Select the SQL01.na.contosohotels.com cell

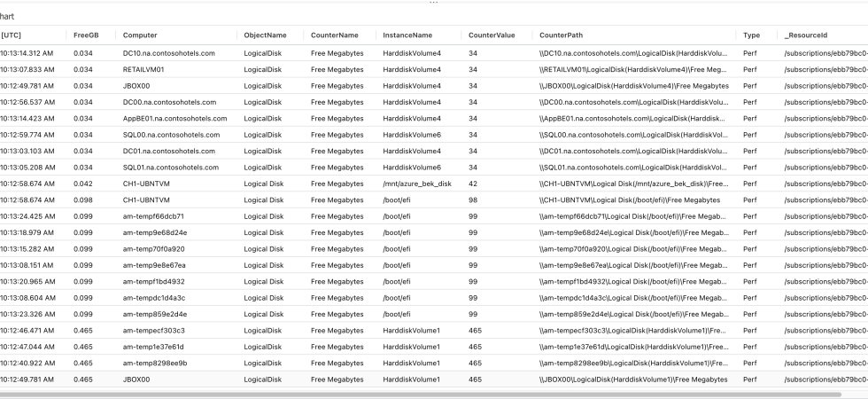[170, 168]
